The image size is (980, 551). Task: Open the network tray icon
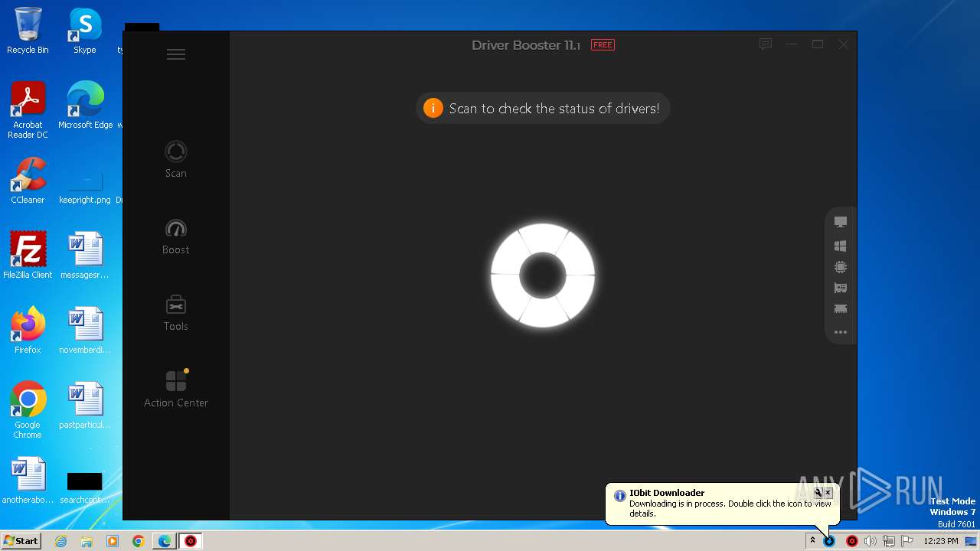click(888, 541)
